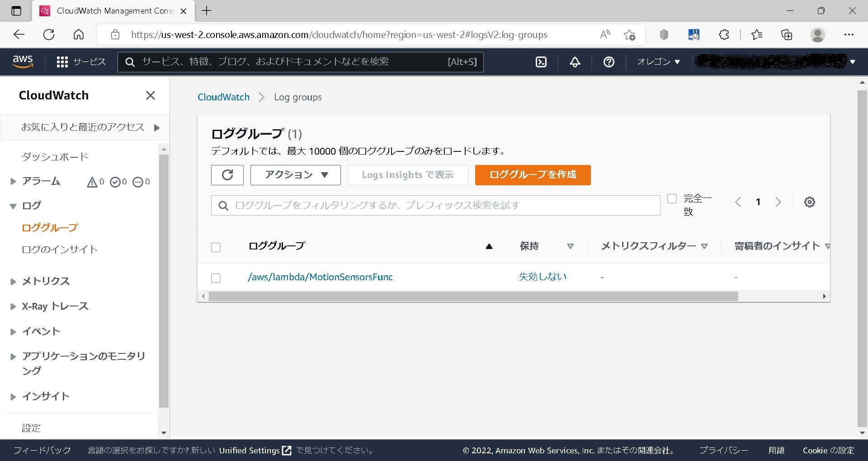
Task: Open the favorites list icon
Action: [756, 34]
